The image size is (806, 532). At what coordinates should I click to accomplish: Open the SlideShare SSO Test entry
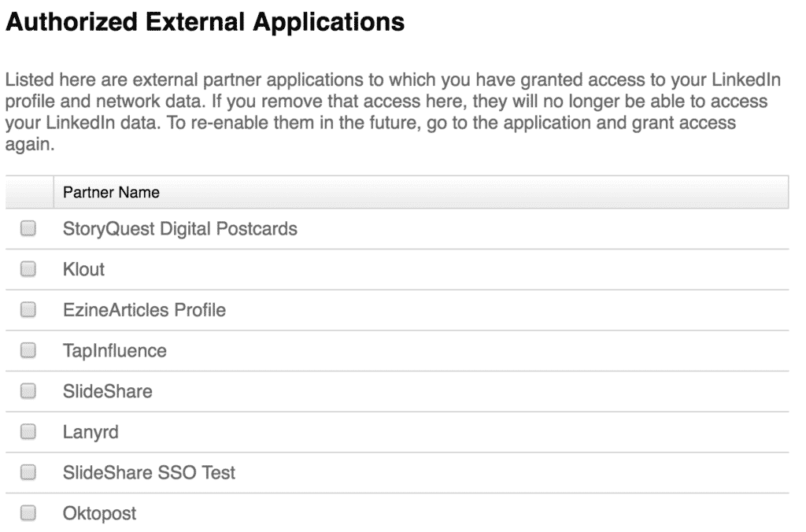pyautogui.click(x=150, y=472)
